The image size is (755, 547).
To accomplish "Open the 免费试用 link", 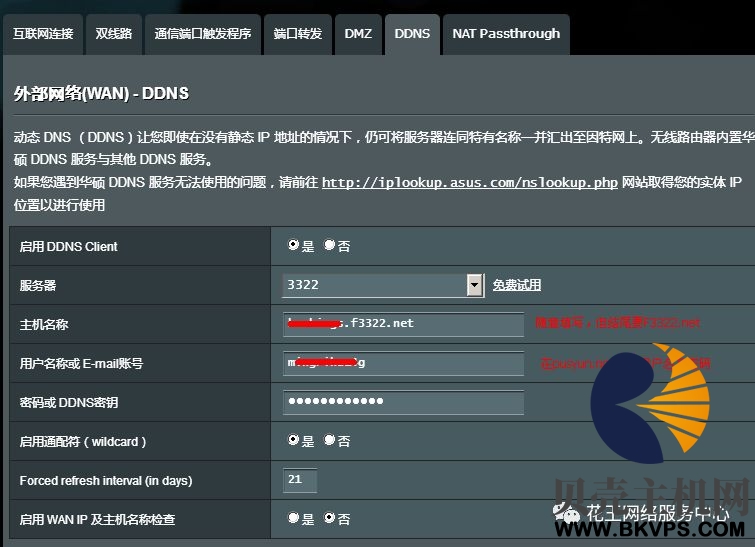I will [x=517, y=285].
